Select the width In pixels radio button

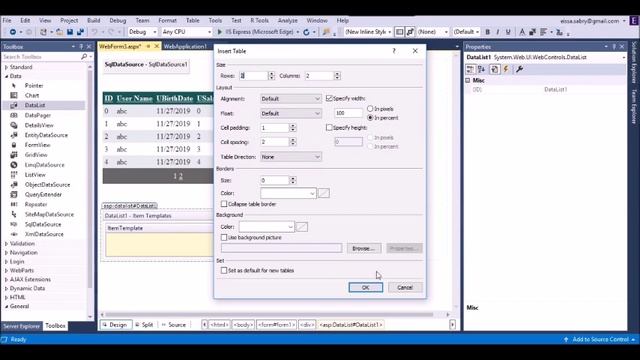tap(370, 109)
